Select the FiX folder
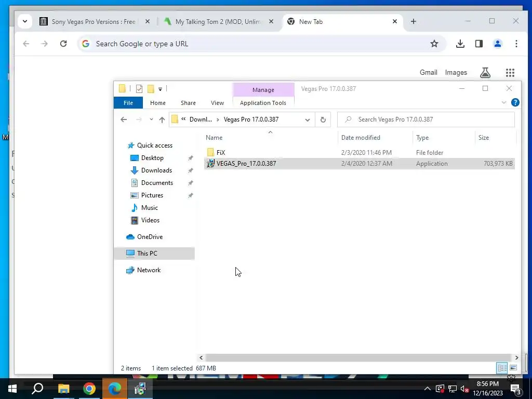Viewport: 532px width, 399px height. pyautogui.click(x=220, y=153)
